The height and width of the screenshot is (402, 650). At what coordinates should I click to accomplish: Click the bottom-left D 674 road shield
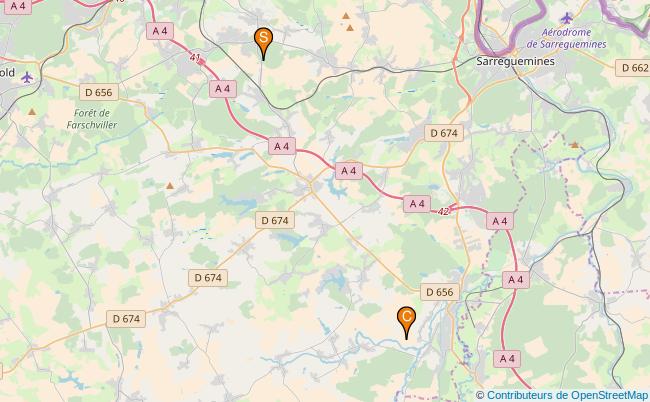pyautogui.click(x=126, y=319)
